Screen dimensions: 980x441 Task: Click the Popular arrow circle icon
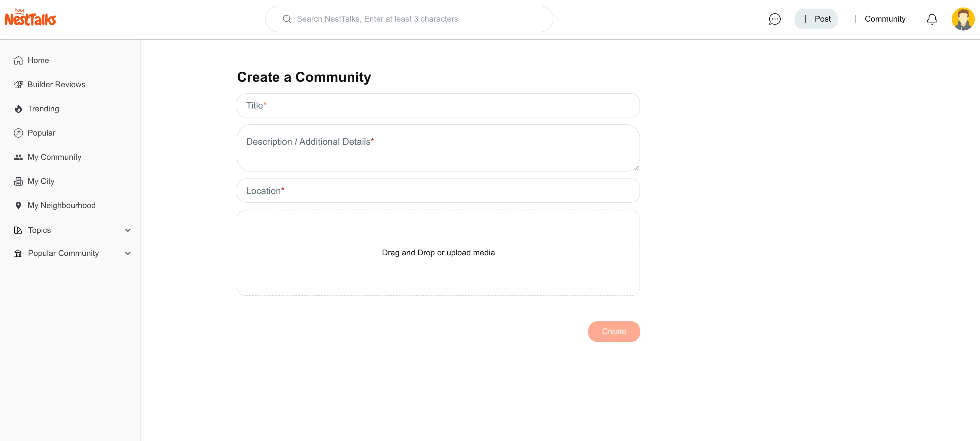(x=18, y=133)
